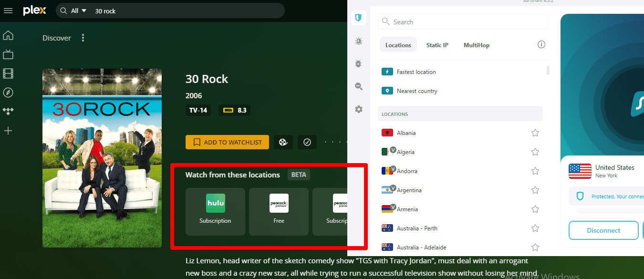Click the info icon beside MultiHop
Screen dimensions: 644x279
(541, 44)
